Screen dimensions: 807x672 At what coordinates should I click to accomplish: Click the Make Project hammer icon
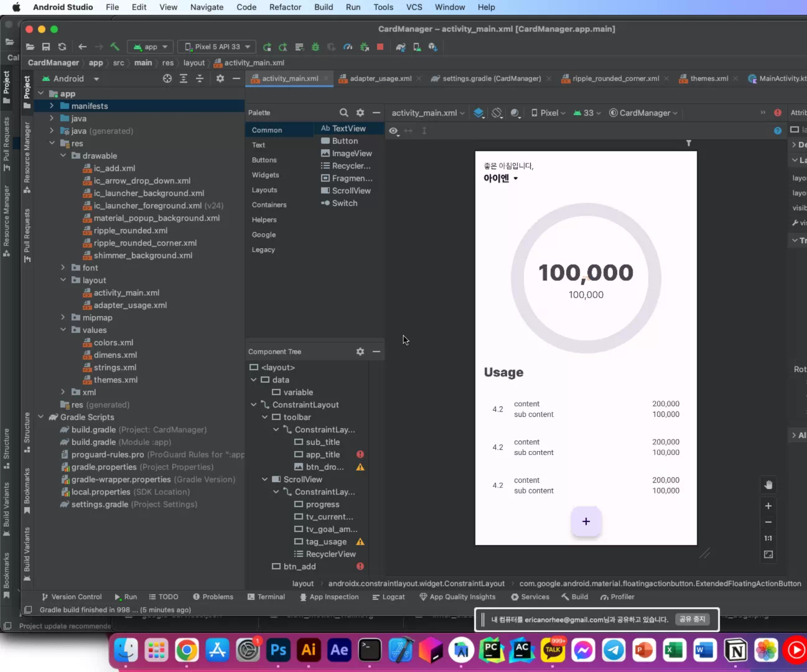click(115, 47)
